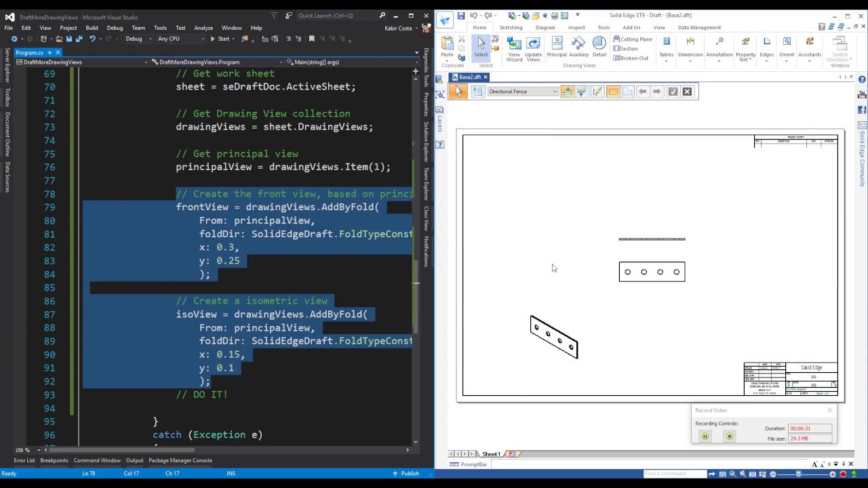This screenshot has width=868, height=488.
Task: Open the Debug configuration dropdown
Action: [x=138, y=39]
